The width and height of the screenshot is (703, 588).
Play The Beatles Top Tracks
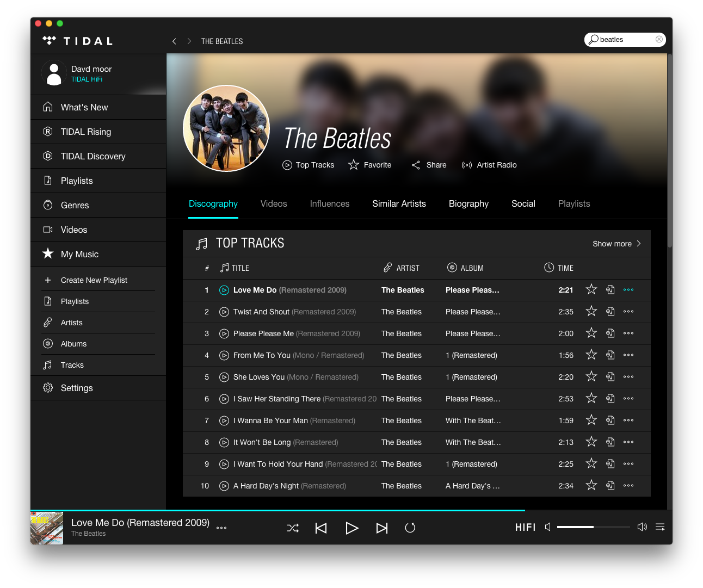pyautogui.click(x=309, y=165)
